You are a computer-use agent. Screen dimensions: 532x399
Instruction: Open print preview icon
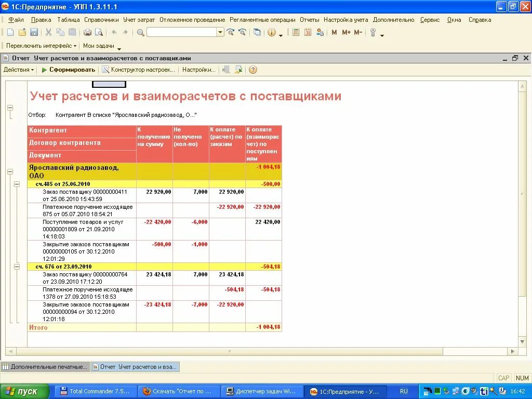point(99,33)
